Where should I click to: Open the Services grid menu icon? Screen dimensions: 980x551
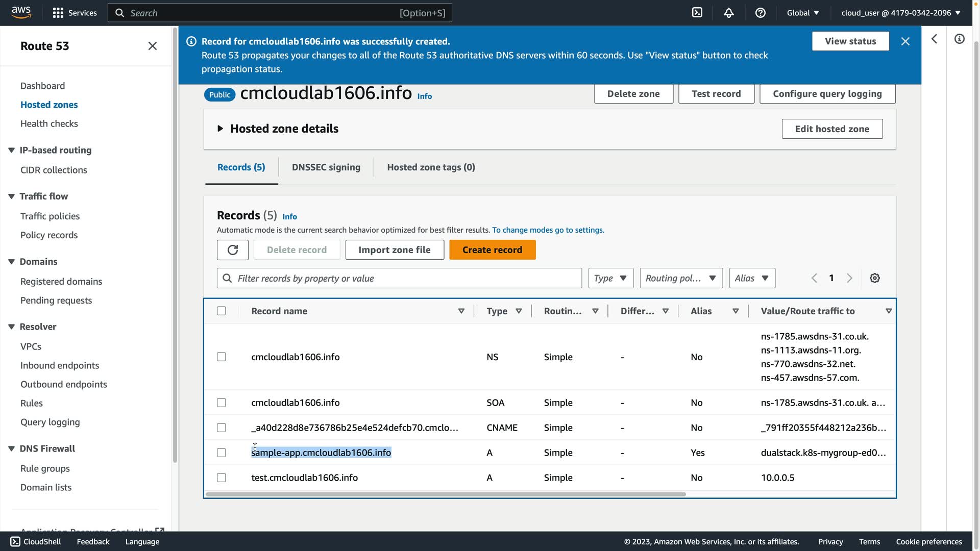58,13
